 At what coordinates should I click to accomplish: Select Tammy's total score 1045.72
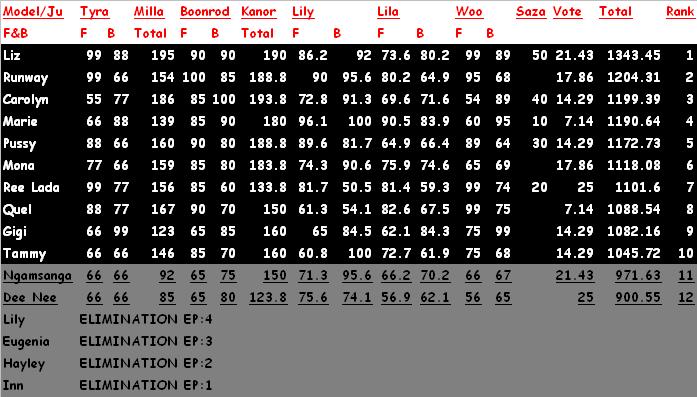click(633, 253)
